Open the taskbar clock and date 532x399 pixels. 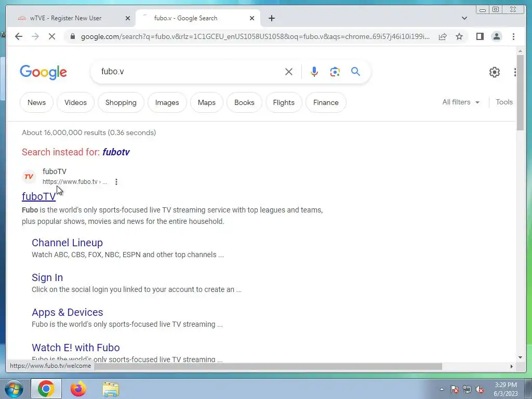[506, 389]
